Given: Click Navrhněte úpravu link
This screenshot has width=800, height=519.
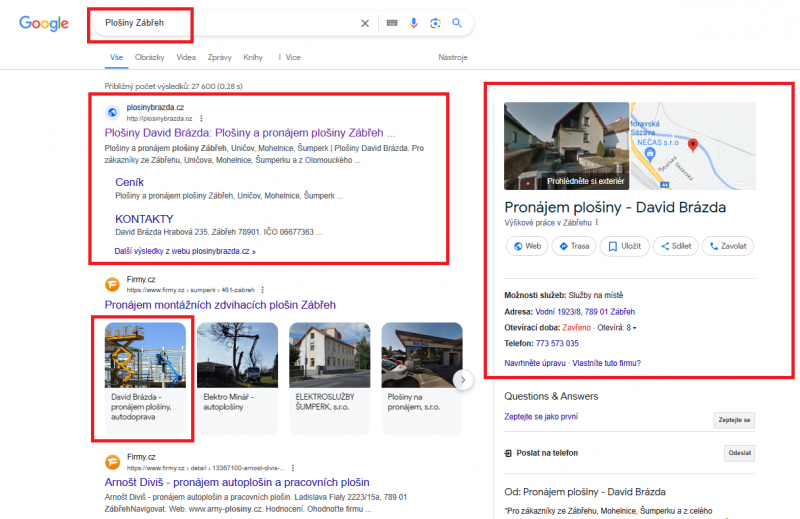Looking at the screenshot, I should pos(535,363).
